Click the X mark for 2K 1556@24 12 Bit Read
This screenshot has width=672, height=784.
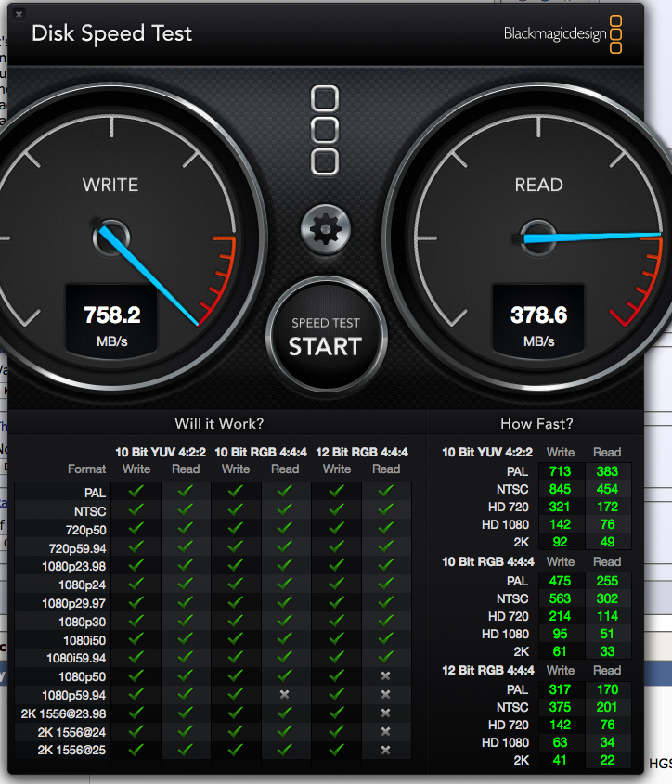click(385, 731)
